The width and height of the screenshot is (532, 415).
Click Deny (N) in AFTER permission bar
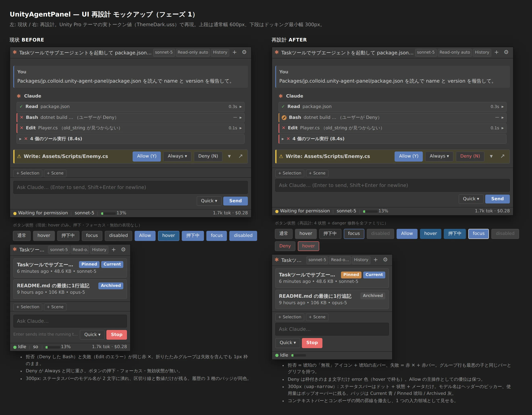click(x=470, y=156)
